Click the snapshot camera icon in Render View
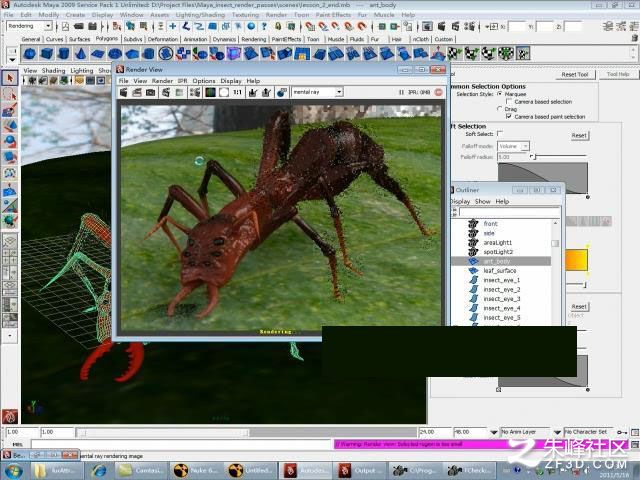The width and height of the screenshot is (640, 480). coord(151,92)
